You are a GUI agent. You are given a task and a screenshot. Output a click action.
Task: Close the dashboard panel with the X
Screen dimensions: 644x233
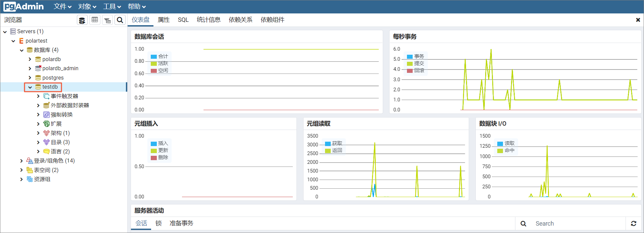(x=638, y=20)
